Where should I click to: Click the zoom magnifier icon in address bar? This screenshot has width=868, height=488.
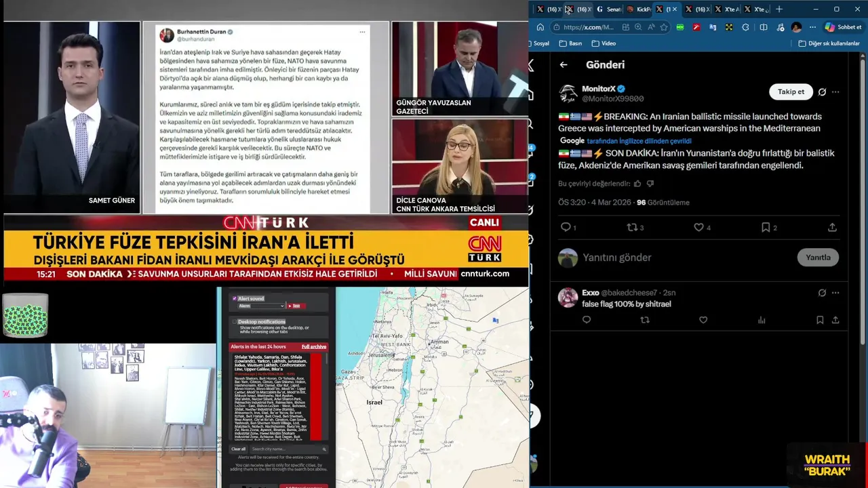(x=638, y=27)
